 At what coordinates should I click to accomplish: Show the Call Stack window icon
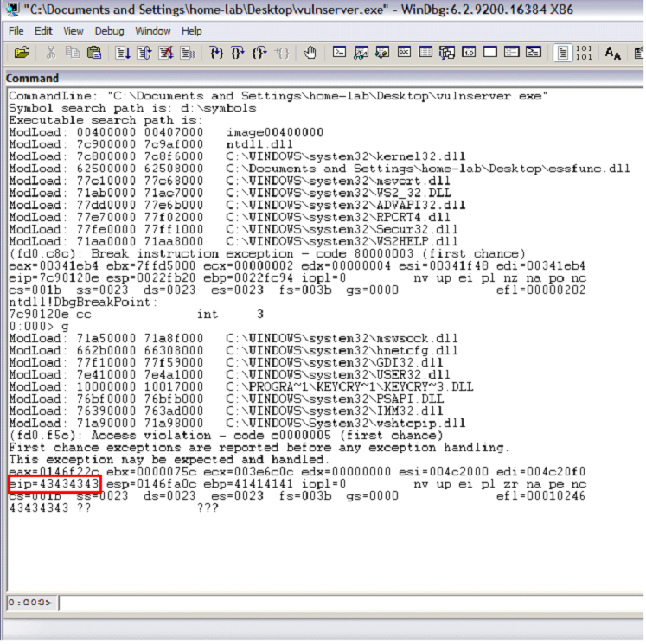446,54
